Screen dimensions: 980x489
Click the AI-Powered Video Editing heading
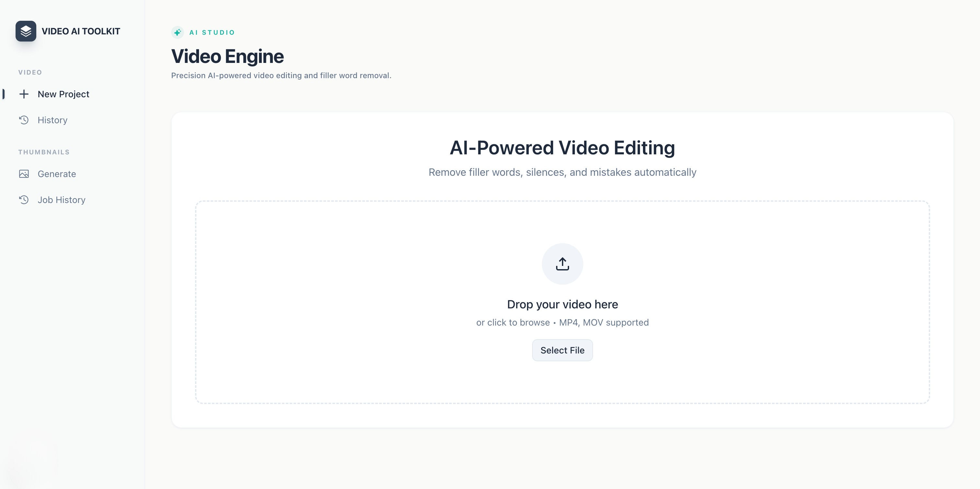(562, 148)
